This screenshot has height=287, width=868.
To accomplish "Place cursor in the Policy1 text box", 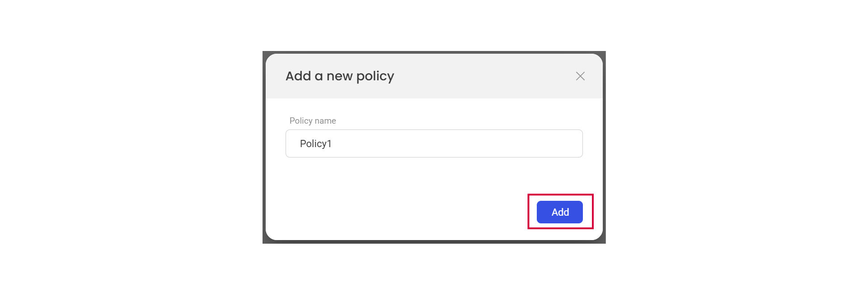I will tap(434, 143).
